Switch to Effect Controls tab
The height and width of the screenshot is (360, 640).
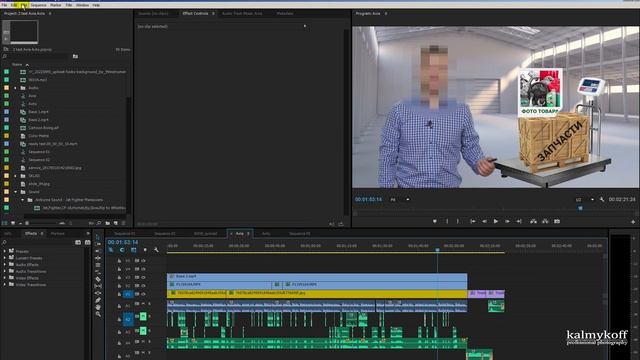coord(196,13)
